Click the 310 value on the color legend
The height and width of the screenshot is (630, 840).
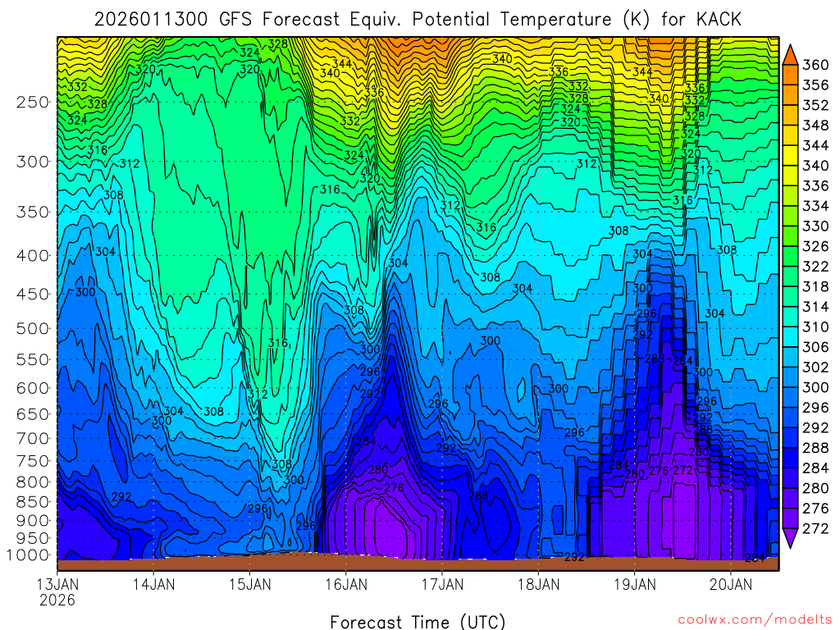(x=815, y=326)
